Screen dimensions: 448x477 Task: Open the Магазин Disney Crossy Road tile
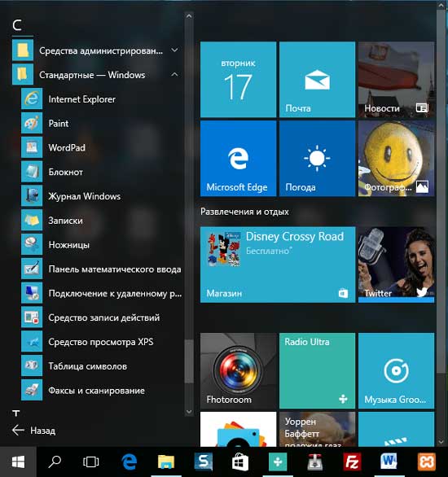point(278,265)
